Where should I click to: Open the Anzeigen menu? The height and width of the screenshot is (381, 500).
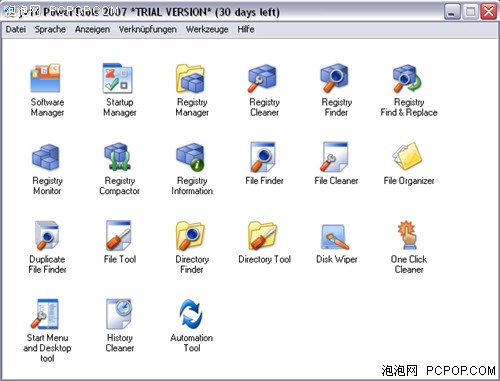point(92,29)
